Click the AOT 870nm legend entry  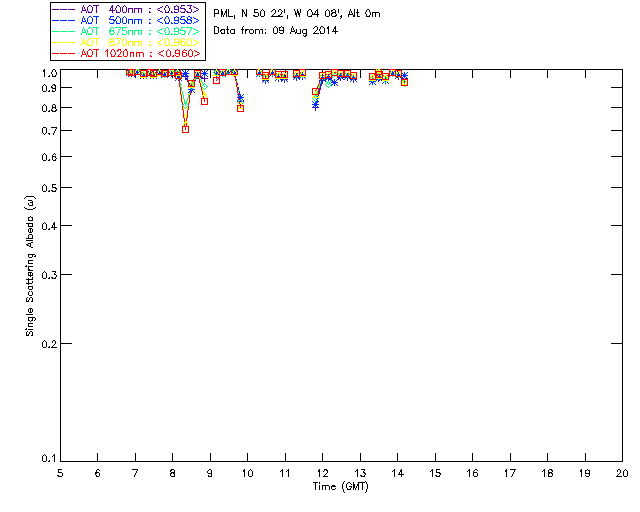(126, 42)
